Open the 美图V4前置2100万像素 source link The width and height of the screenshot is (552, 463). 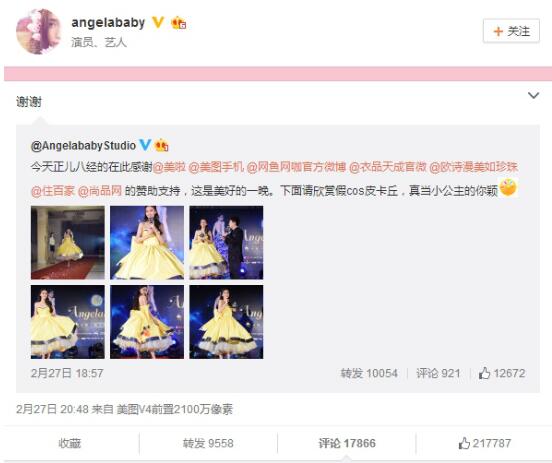pyautogui.click(x=175, y=409)
